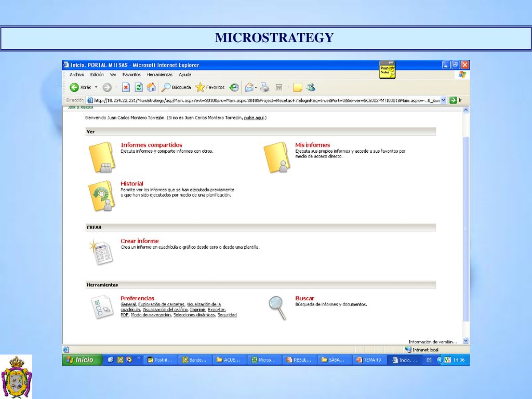Go to the browser home page icon
532x399 pixels.
coord(151,87)
